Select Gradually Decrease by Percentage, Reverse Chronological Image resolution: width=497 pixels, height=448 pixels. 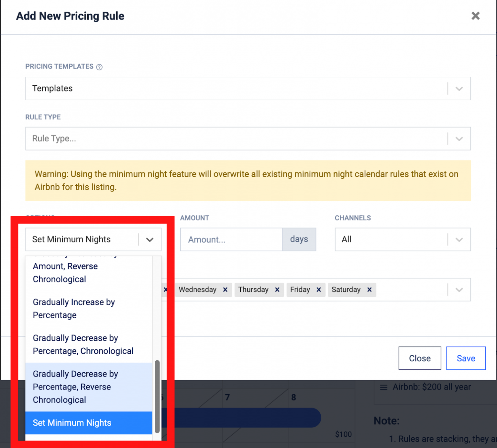75,387
